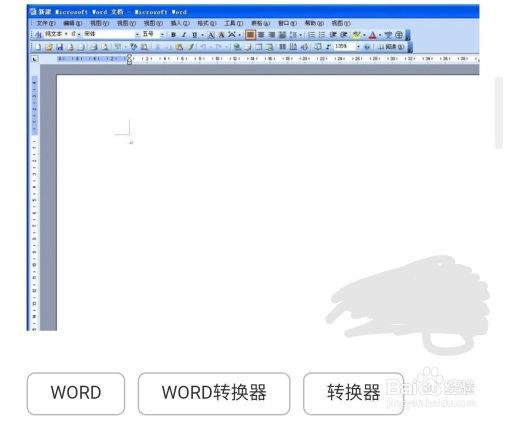The image size is (506, 423).
Task: Open the 表格 menu
Action: (x=260, y=23)
